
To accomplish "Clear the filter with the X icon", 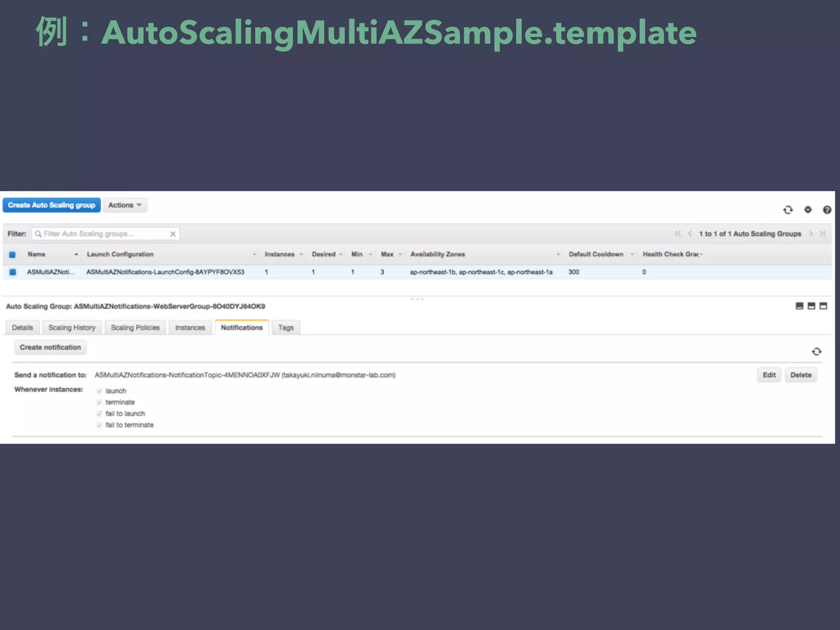I will tap(173, 234).
